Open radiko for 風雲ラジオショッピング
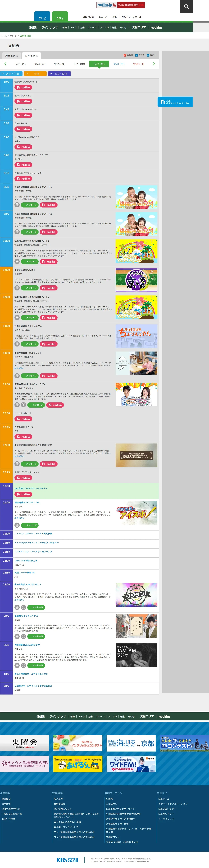The height and width of the screenshot is (868, 209). pyautogui.click(x=23, y=115)
